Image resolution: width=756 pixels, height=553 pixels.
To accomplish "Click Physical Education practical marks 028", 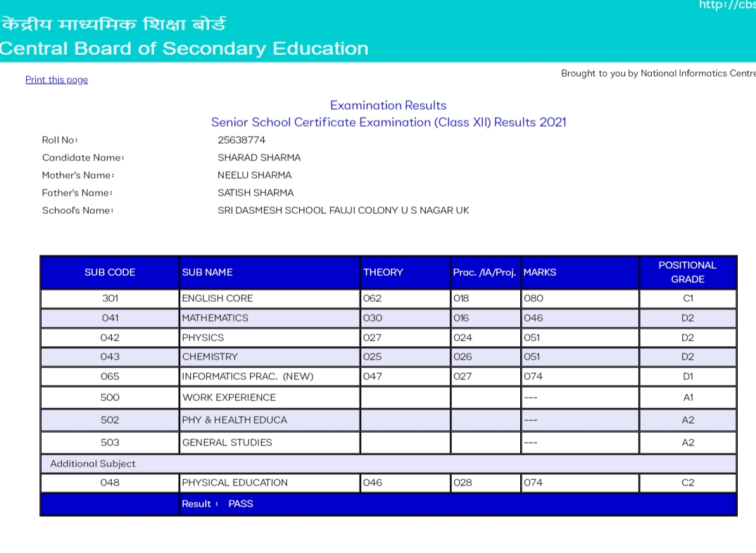I will pos(486,483).
